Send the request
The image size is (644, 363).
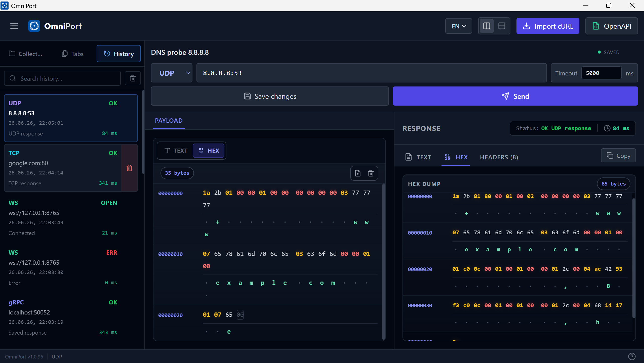pos(515,96)
